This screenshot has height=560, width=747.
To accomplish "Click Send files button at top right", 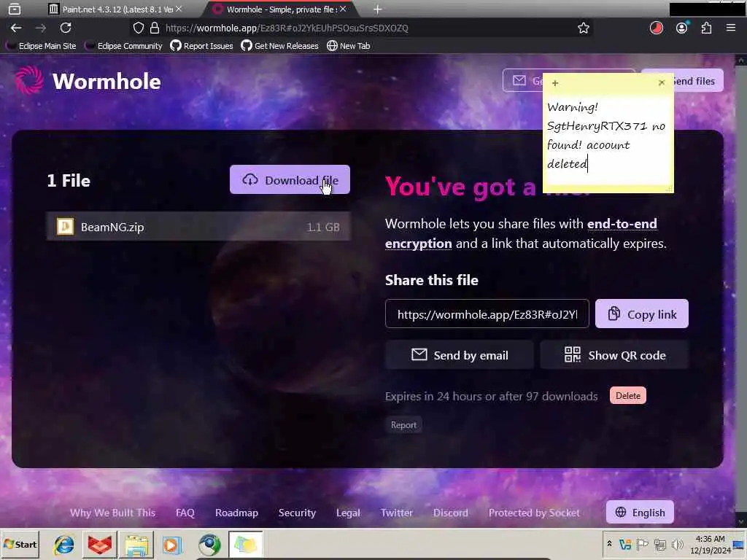I will tap(698, 81).
